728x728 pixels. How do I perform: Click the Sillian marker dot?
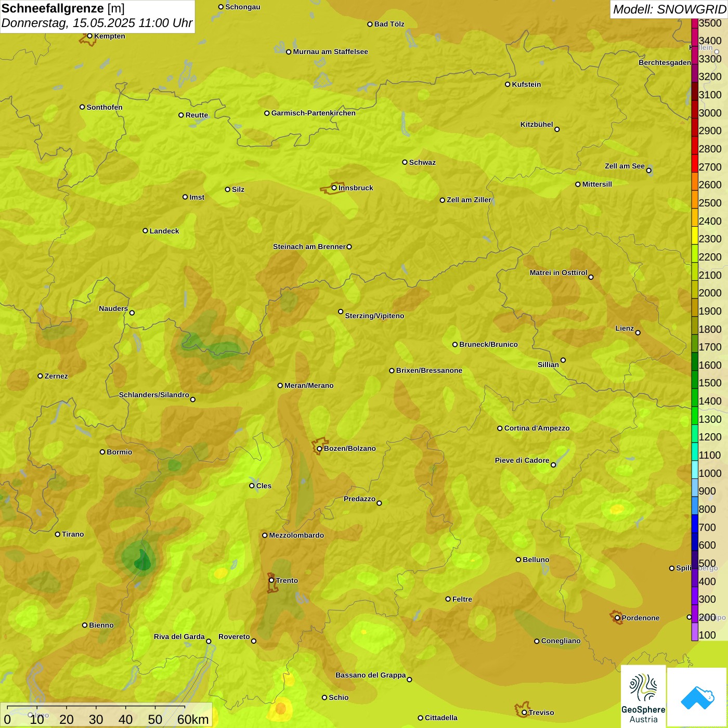(x=563, y=360)
